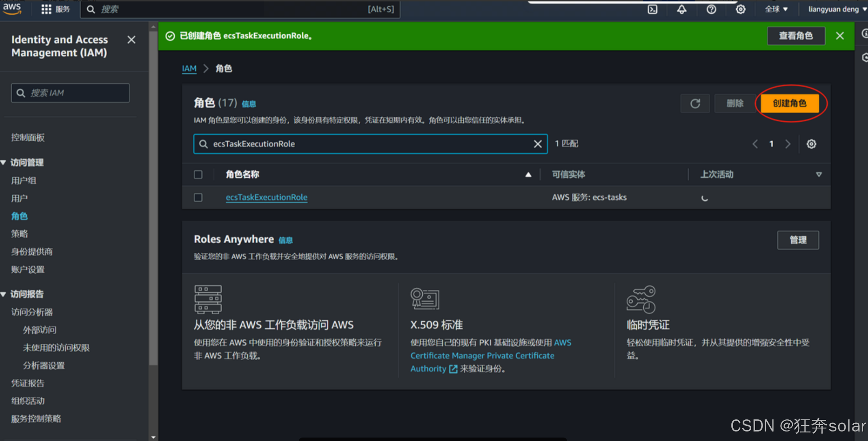
Task: Follow the IAM breadcrumb link
Action: tap(189, 69)
